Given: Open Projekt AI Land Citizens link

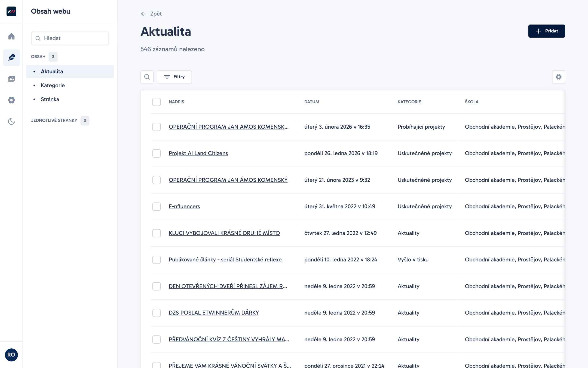Looking at the screenshot, I should coord(198,153).
